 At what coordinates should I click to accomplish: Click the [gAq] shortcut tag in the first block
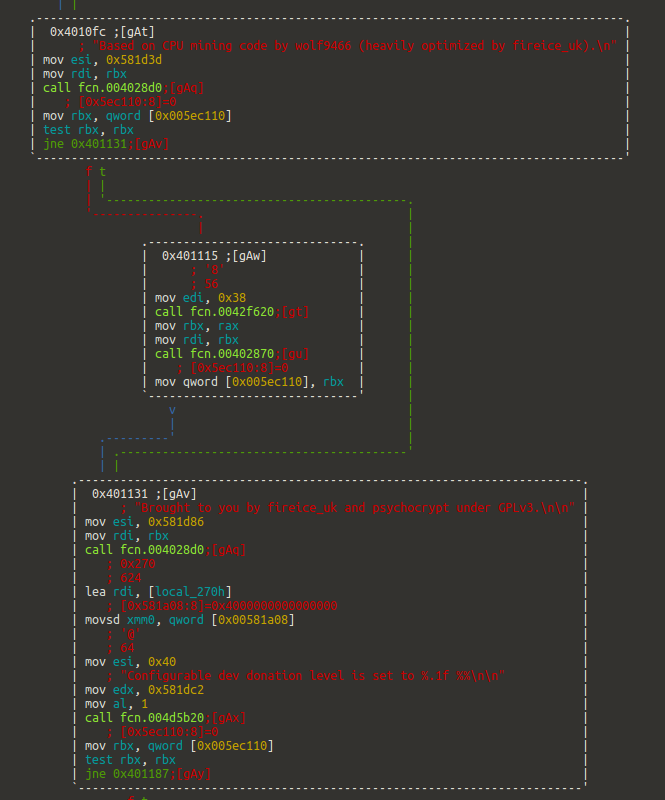186,88
